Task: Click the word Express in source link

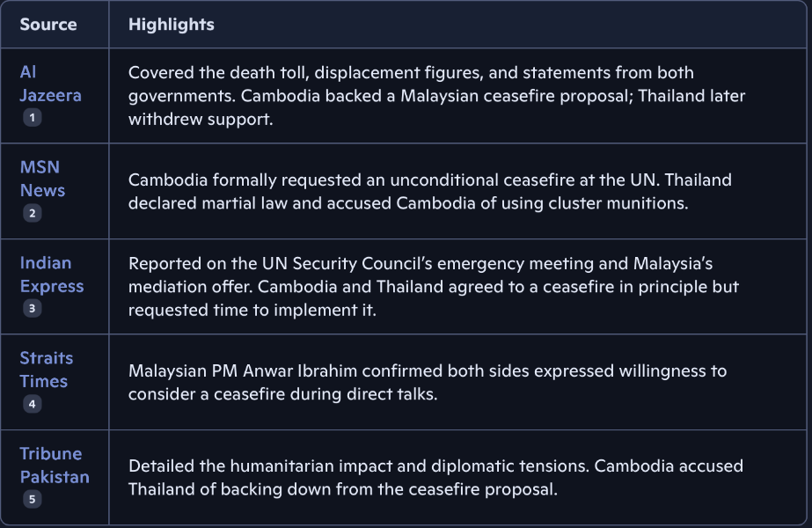Action: tap(52, 286)
